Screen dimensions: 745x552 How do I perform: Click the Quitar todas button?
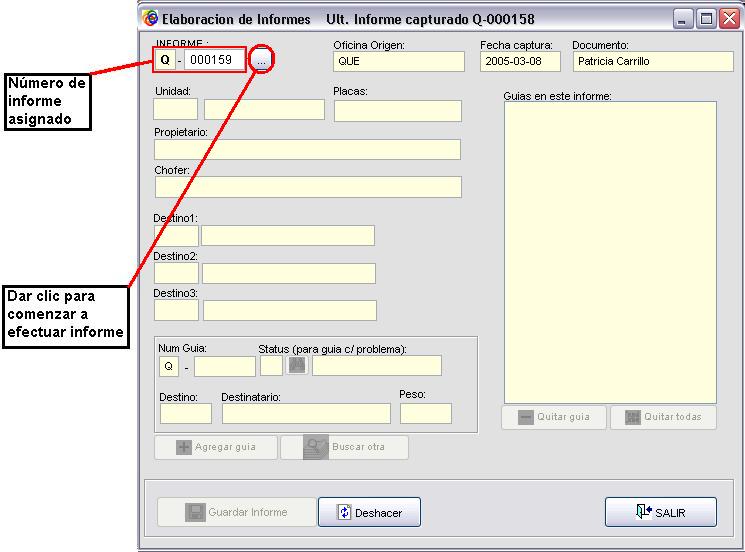663,417
